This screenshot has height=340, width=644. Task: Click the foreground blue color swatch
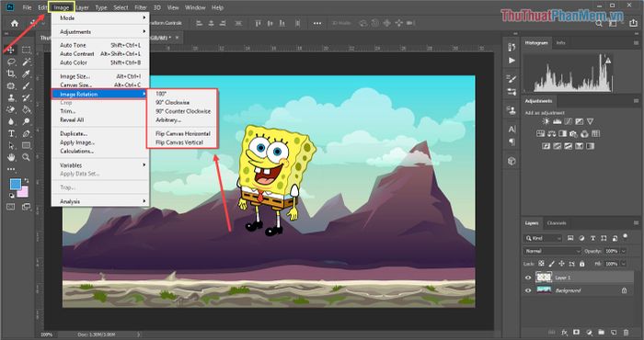16,184
